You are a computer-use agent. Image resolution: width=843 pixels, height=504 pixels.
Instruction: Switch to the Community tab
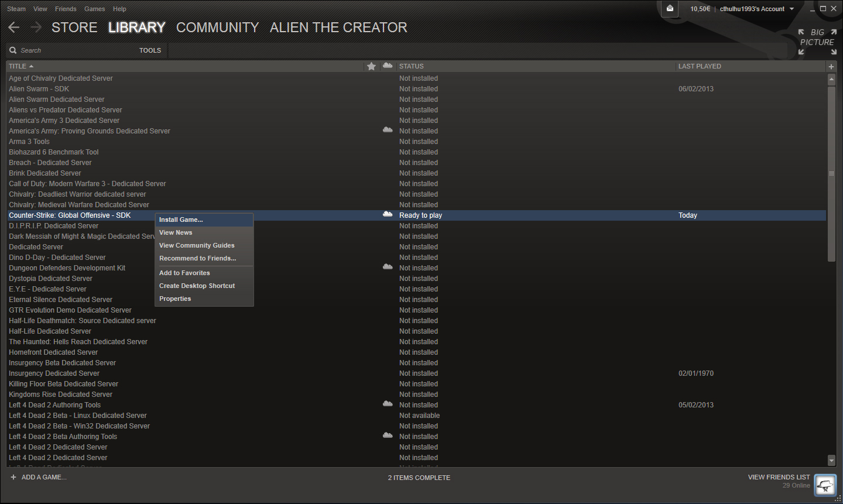[217, 28]
